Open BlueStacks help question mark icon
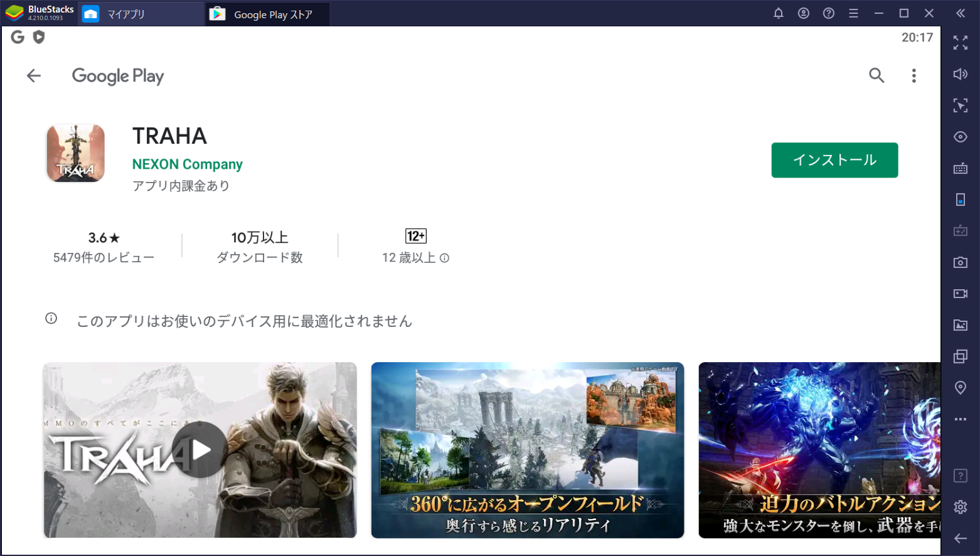 tap(829, 13)
